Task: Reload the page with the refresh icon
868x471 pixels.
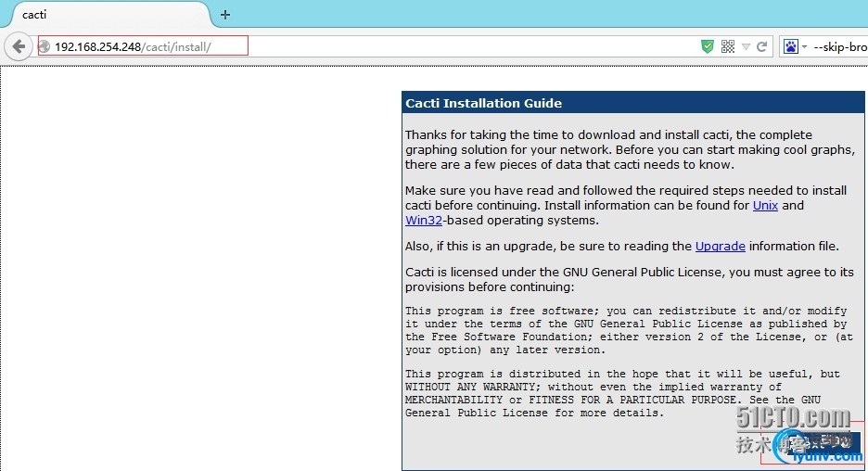Action: pos(761,46)
